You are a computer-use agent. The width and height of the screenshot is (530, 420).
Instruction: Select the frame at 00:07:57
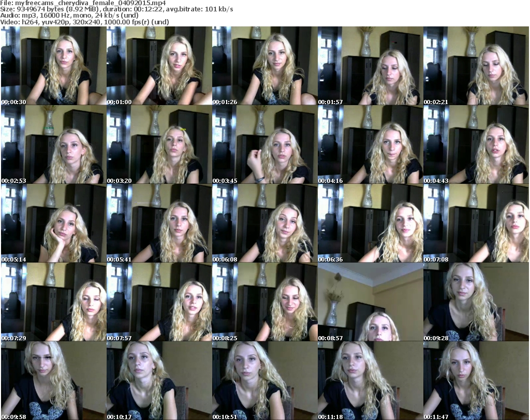(159, 301)
